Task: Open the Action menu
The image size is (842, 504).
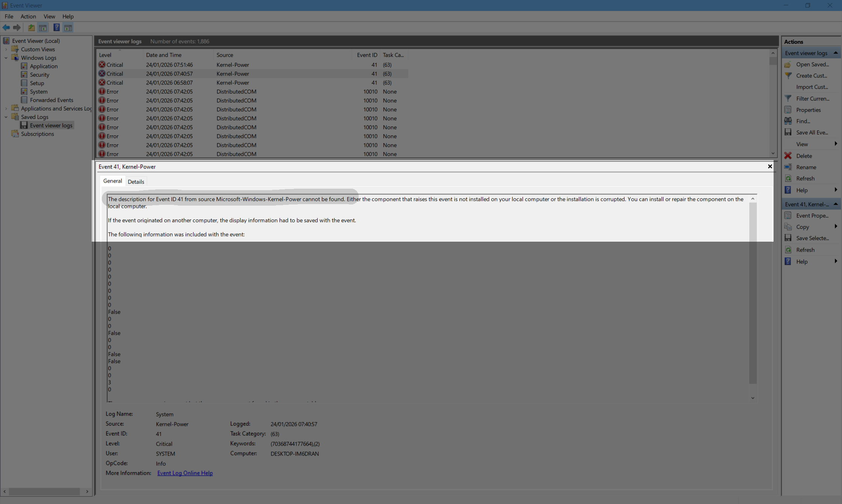Action: [28, 17]
